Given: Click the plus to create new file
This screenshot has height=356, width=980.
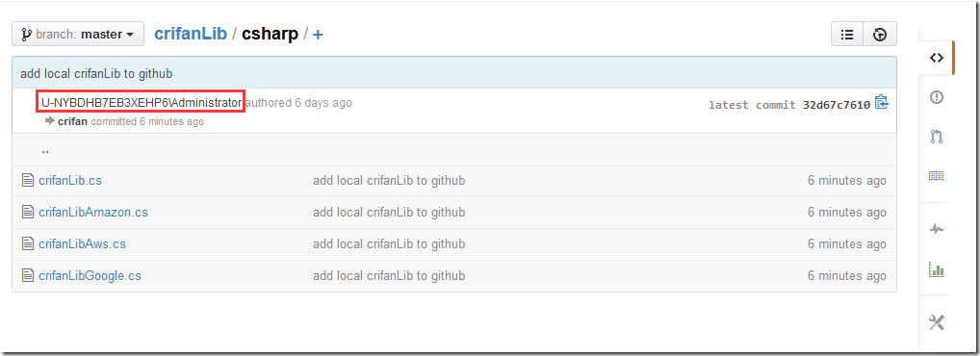Looking at the screenshot, I should [x=318, y=35].
